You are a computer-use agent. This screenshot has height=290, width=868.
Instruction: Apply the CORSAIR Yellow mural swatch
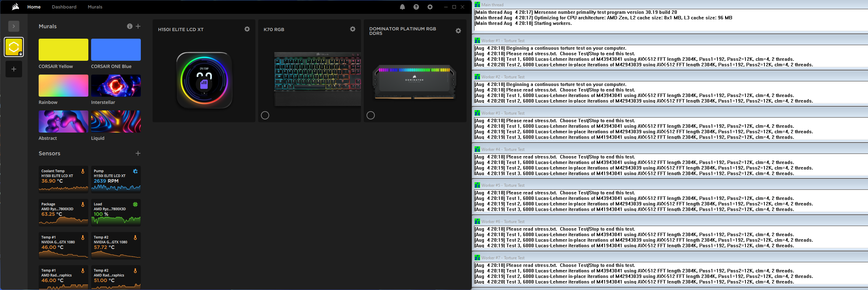[64, 50]
